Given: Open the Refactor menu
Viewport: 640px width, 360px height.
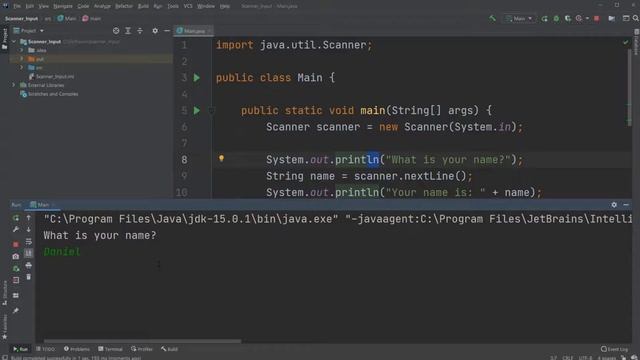Looking at the screenshot, I should [124, 6].
